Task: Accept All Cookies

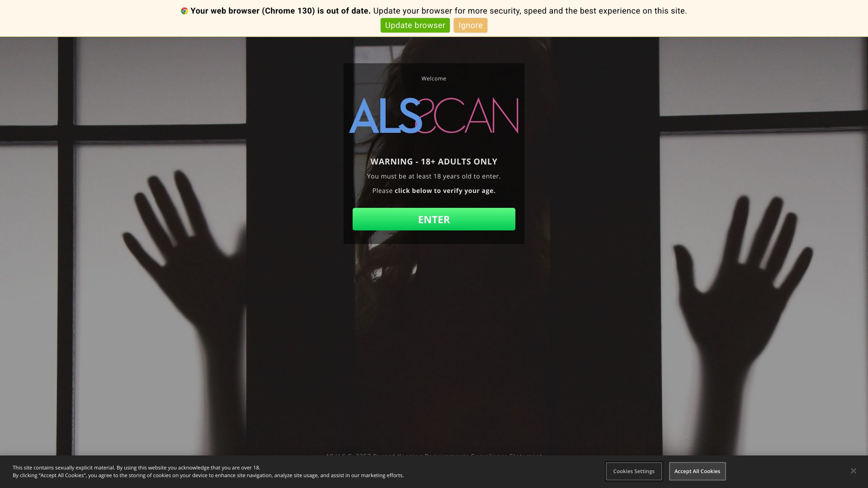Action: [697, 471]
